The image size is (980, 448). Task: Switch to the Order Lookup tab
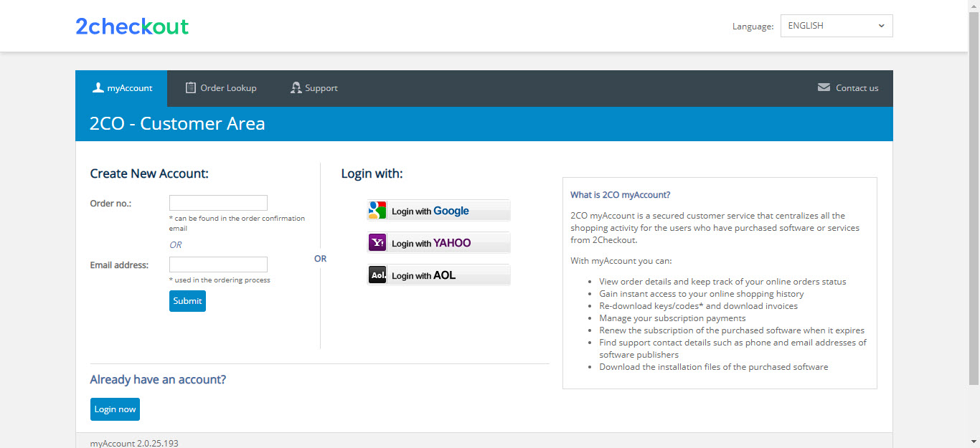click(221, 88)
